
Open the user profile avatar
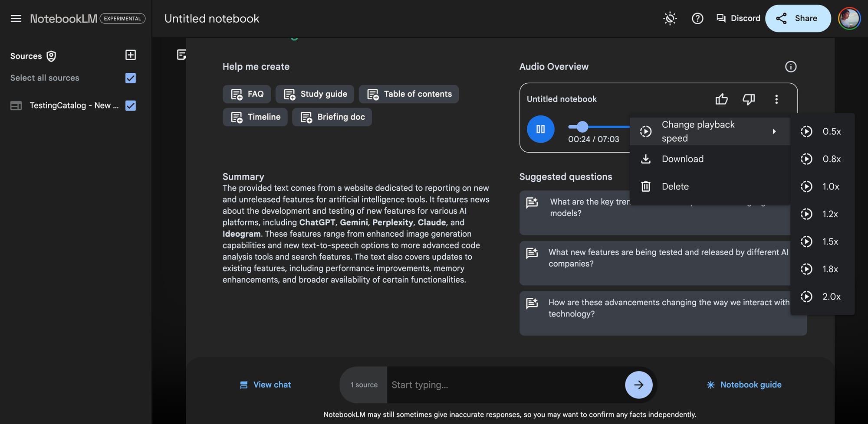point(849,18)
